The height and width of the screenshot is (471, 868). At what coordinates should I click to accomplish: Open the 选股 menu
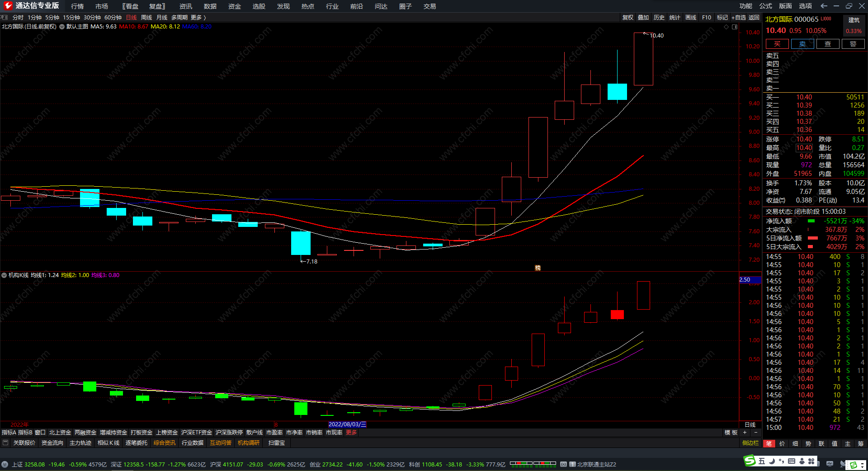pos(259,6)
